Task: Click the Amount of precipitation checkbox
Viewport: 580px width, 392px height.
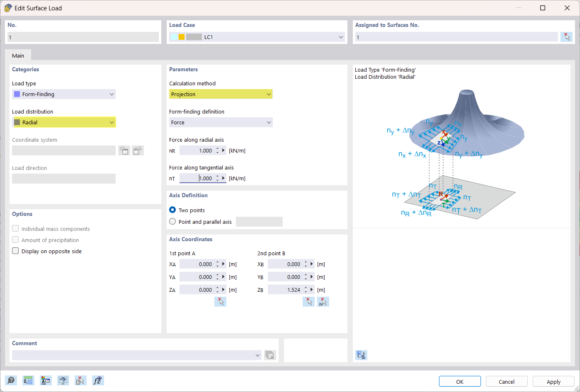Action: pyautogui.click(x=15, y=240)
